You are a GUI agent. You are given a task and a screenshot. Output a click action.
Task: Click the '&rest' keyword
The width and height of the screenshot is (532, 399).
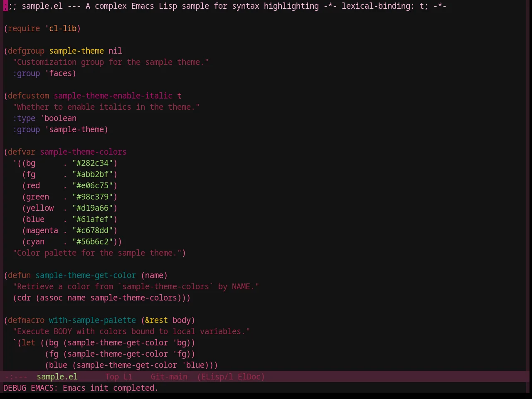(x=156, y=320)
